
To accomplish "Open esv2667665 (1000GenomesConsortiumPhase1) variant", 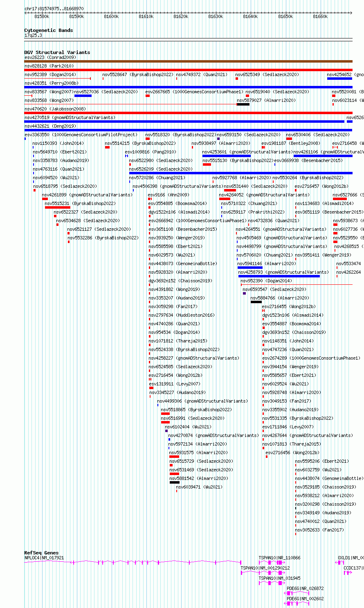I will pyautogui.click(x=194, y=92).
